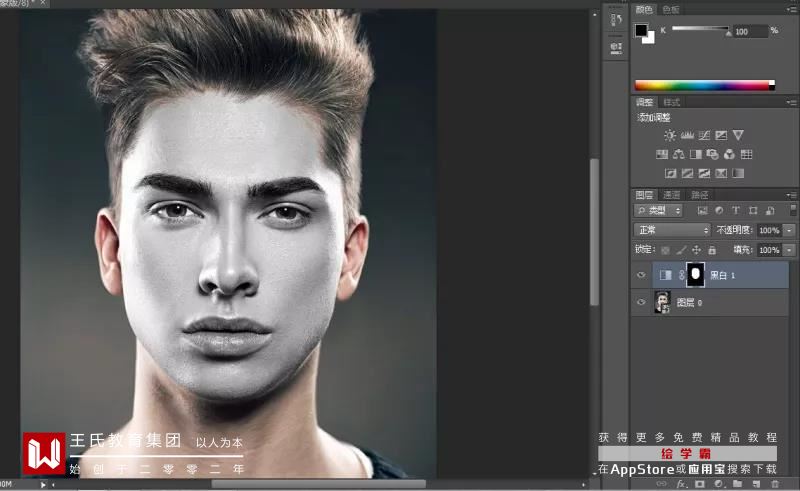This screenshot has height=491, width=800.
Task: Add a Levels adjustment
Action: [687, 135]
